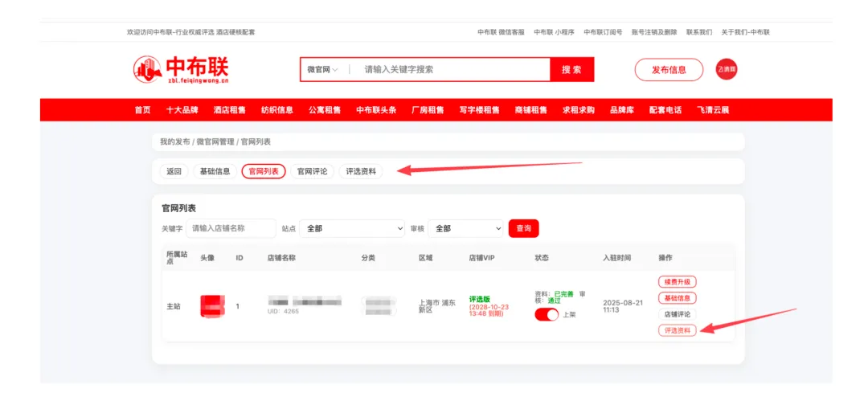Click 微官网管理 in the breadcrumb

pos(215,142)
